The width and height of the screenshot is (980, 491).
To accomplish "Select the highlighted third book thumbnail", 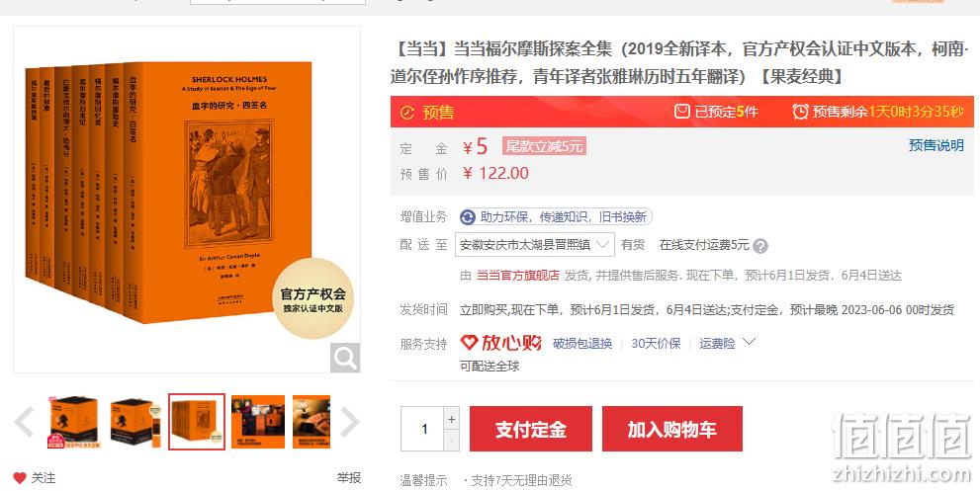I will coord(196,422).
